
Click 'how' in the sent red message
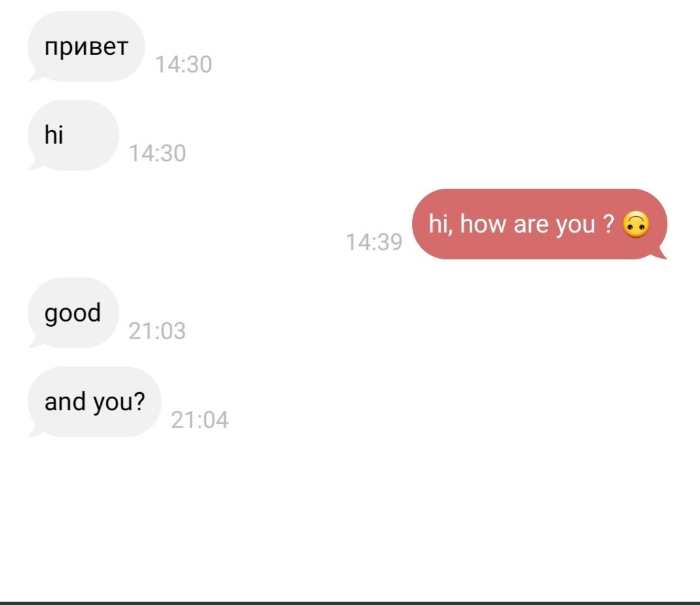483,223
